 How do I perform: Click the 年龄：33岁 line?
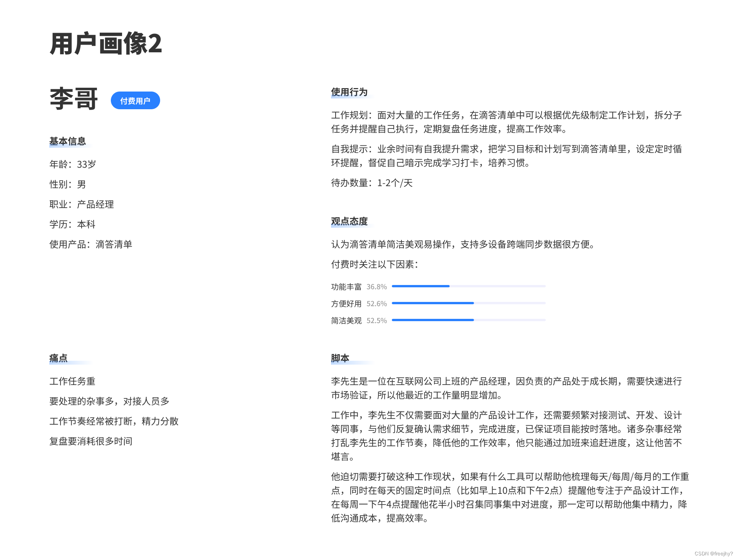[73, 164]
